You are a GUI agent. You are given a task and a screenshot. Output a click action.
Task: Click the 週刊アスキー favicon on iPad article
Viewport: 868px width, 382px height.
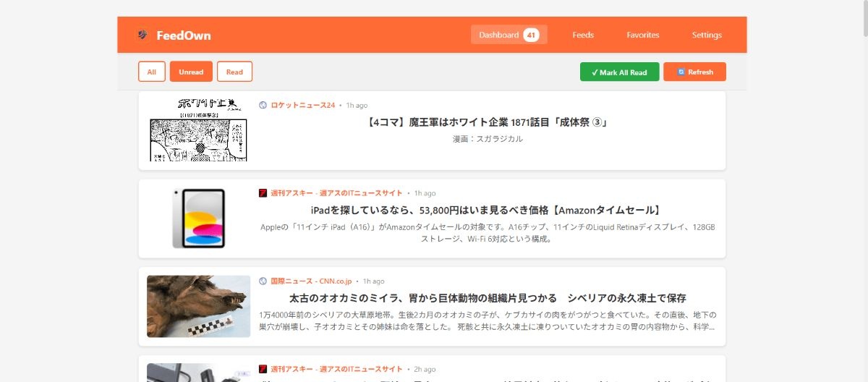point(263,193)
